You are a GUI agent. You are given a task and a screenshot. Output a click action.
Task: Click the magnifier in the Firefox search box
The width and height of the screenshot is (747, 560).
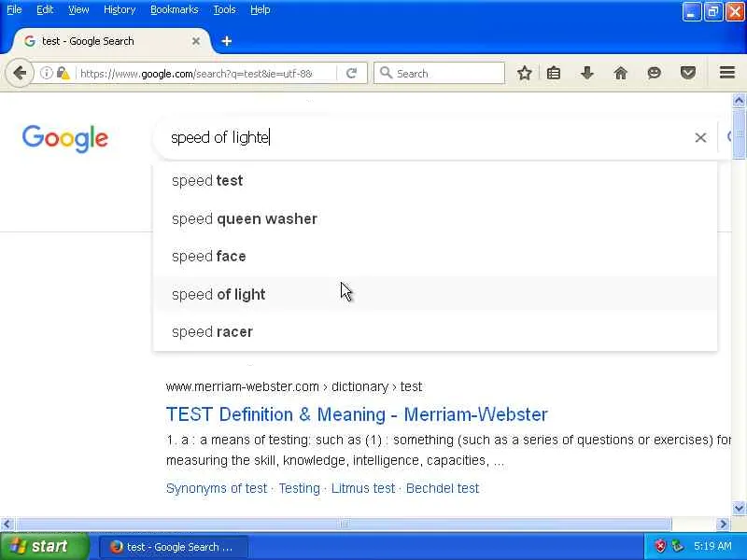click(x=386, y=73)
